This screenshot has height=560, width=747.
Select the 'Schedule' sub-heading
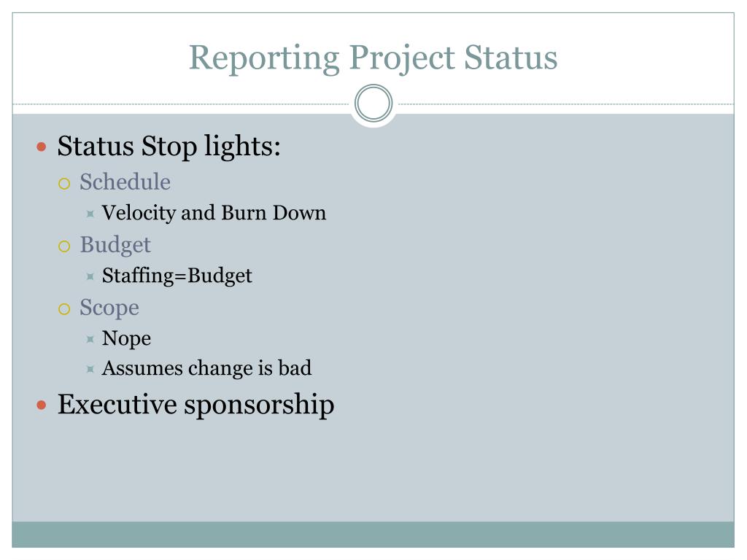125,182
